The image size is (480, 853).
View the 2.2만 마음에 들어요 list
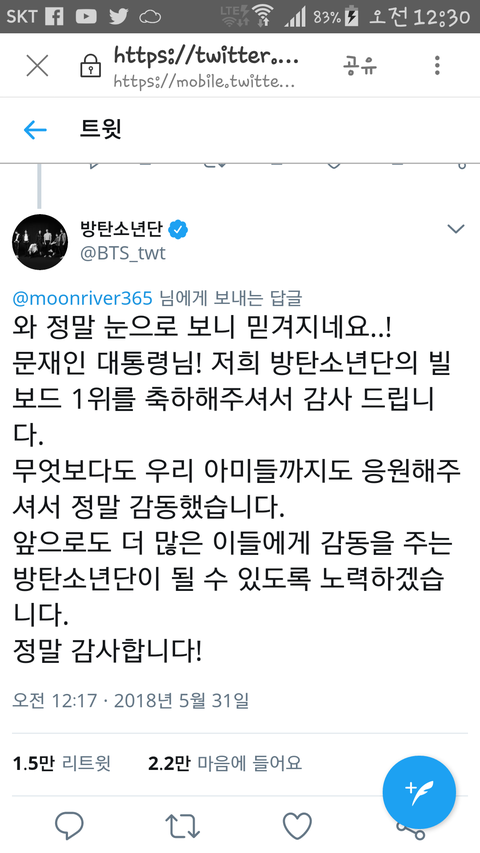click(x=225, y=763)
